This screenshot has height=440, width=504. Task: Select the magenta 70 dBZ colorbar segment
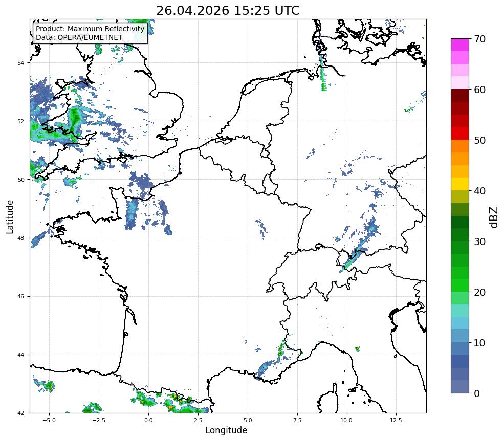(459, 45)
